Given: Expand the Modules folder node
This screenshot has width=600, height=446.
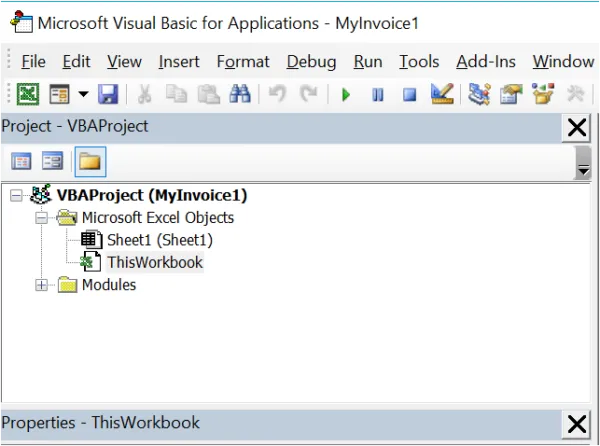Looking at the screenshot, I should [42, 285].
